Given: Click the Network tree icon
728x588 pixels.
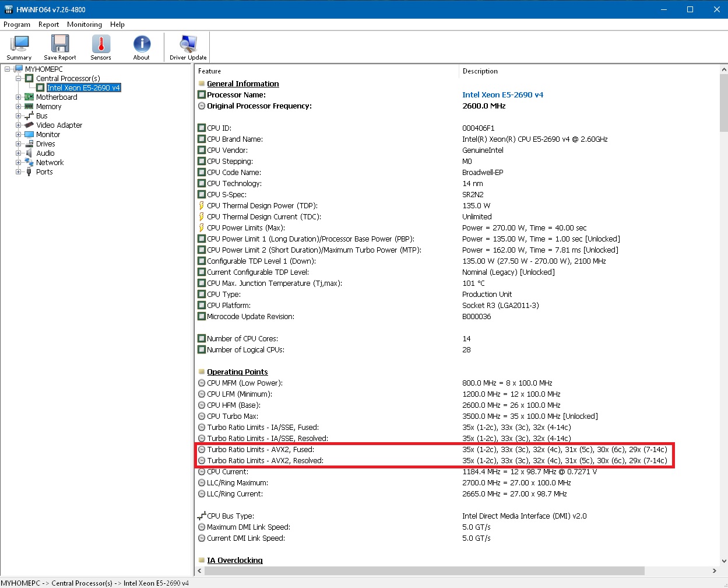Looking at the screenshot, I should pyautogui.click(x=29, y=163).
